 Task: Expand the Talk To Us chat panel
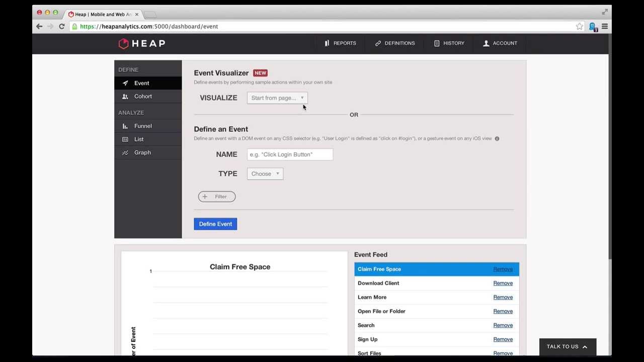pyautogui.click(x=567, y=347)
